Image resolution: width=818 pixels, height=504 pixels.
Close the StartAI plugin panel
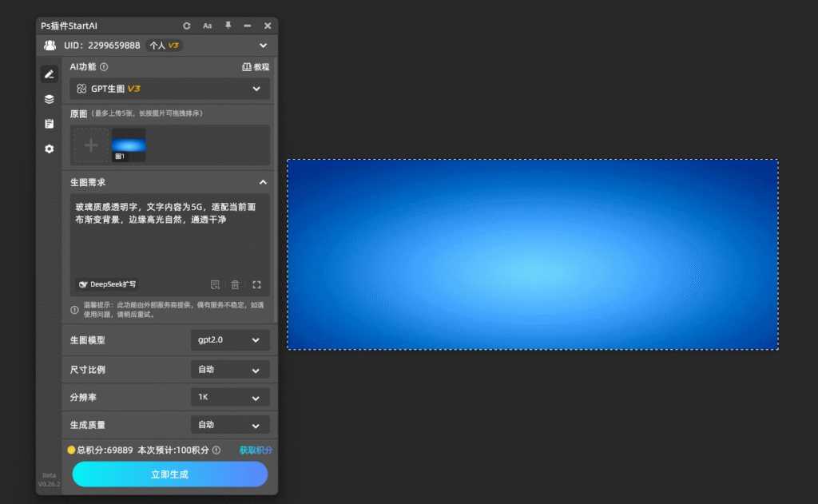[x=268, y=26]
